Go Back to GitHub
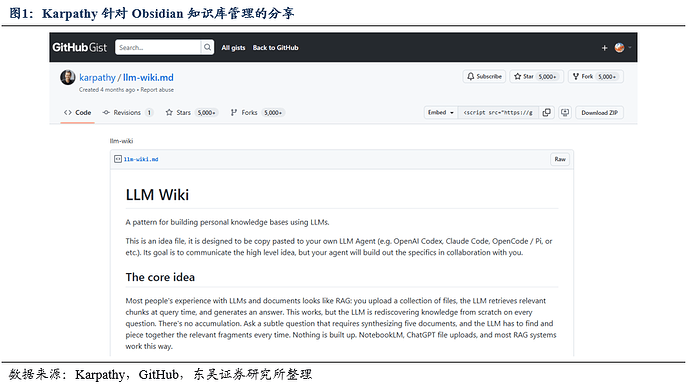The height and width of the screenshot is (388, 690). [x=275, y=48]
